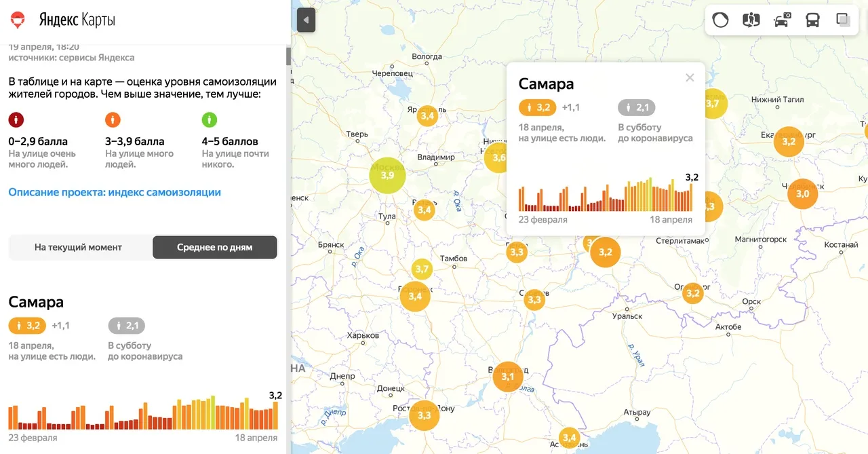Show public transport bus icon

[x=812, y=20]
